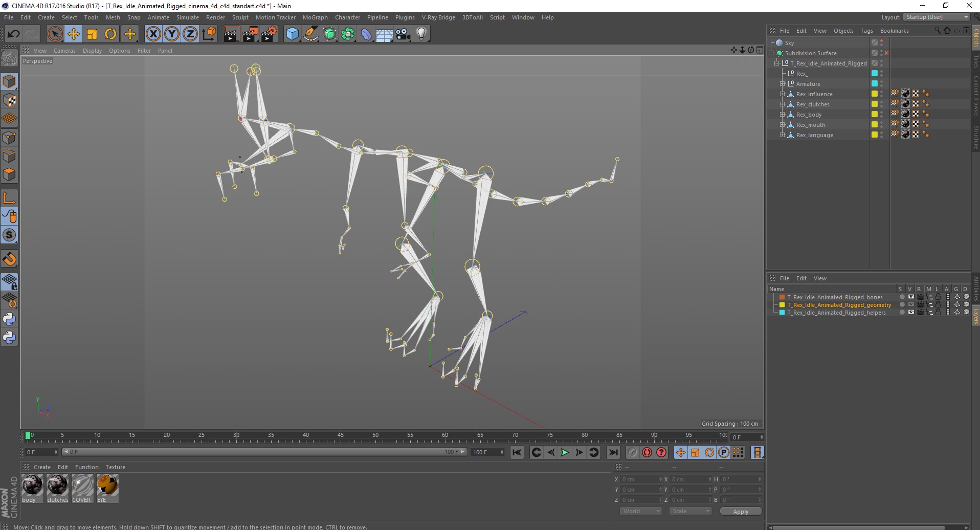Viewport: 980px width, 530px height.
Task: Switch to Model mode
Action: pyautogui.click(x=9, y=82)
